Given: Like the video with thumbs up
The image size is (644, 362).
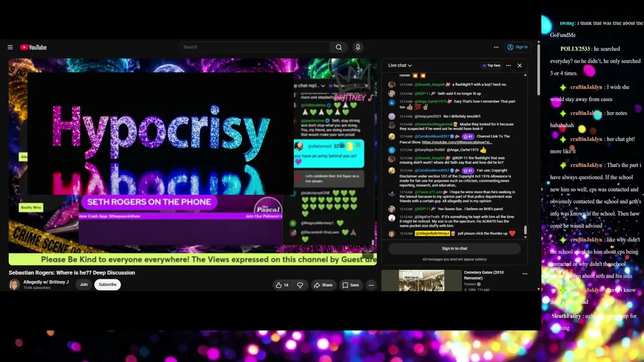Looking at the screenshot, I should (282, 285).
